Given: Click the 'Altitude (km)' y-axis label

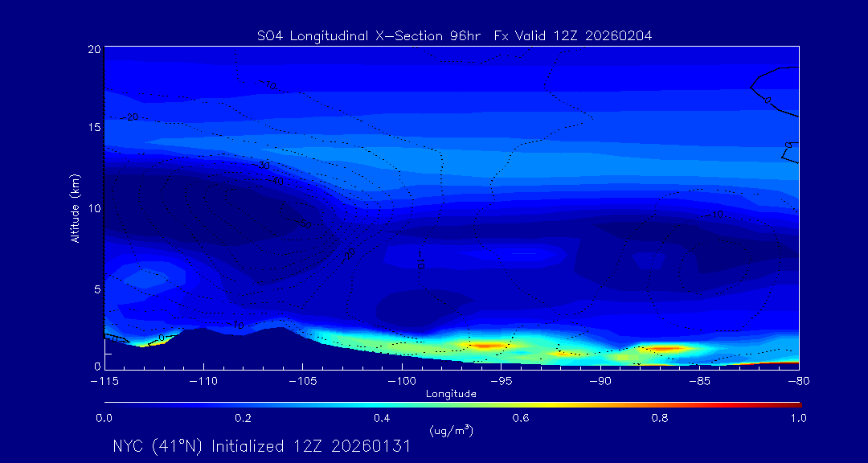Looking at the screenshot, I should coord(75,208).
